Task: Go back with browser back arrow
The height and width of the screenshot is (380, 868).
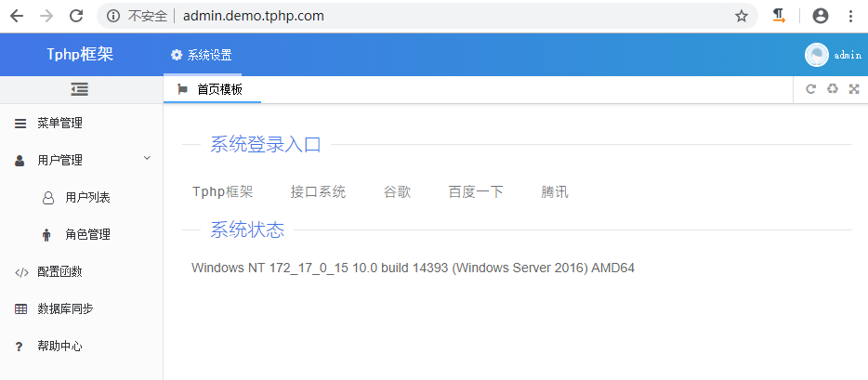Action: 17,16
